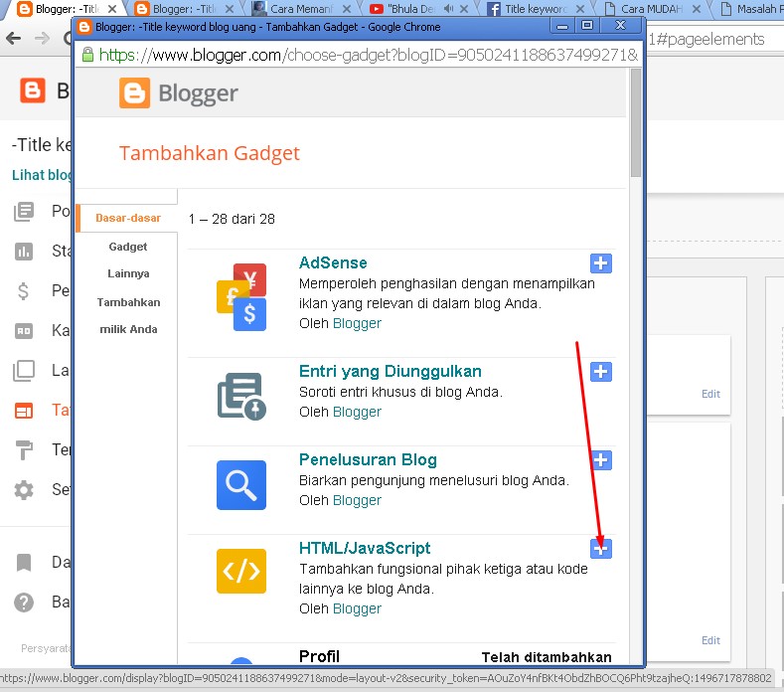784x692 pixels.
Task: Open Penghasilan dollar icon in background sidebar
Action: [23, 290]
